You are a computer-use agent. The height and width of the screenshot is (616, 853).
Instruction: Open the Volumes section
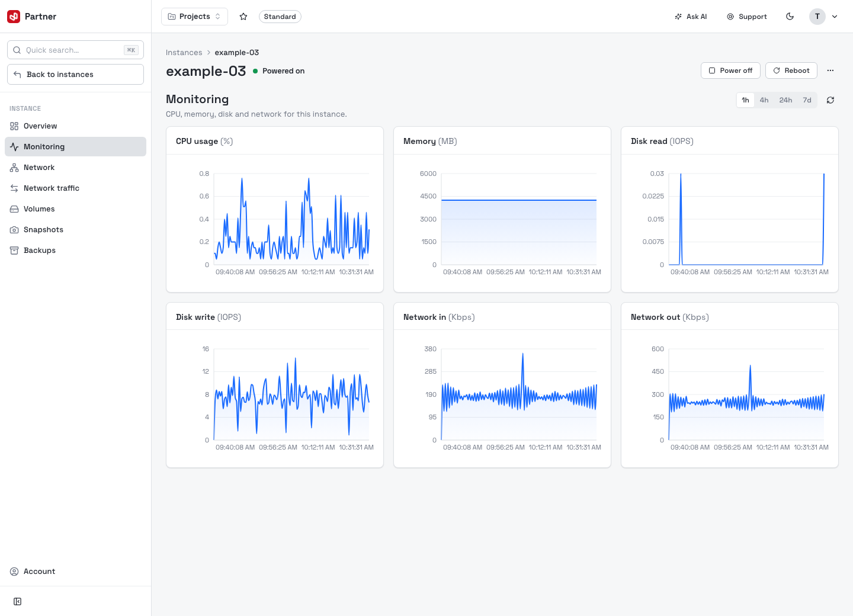tap(75, 209)
